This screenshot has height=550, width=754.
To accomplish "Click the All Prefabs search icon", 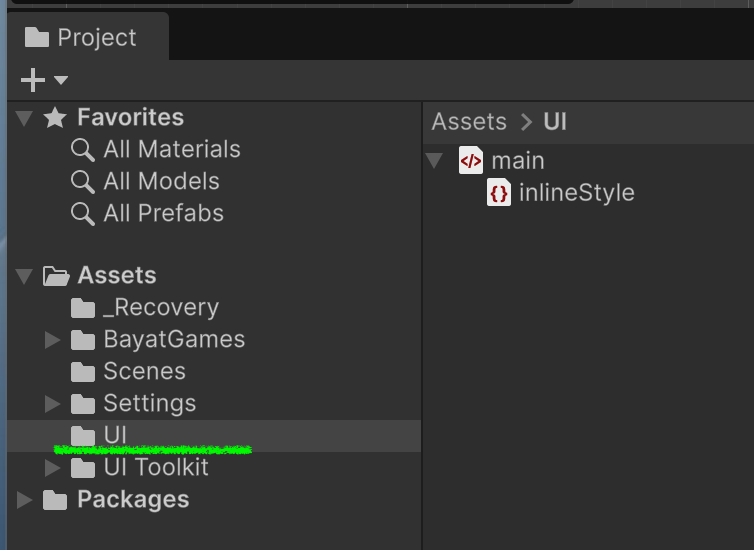I will [x=83, y=214].
